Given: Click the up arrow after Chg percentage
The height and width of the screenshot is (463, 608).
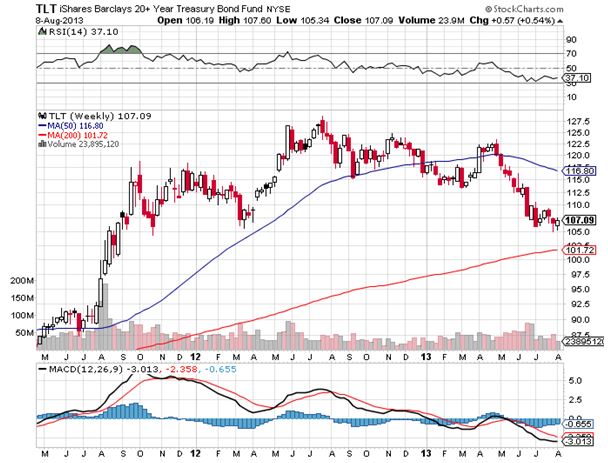Looking at the screenshot, I should coord(560,21).
